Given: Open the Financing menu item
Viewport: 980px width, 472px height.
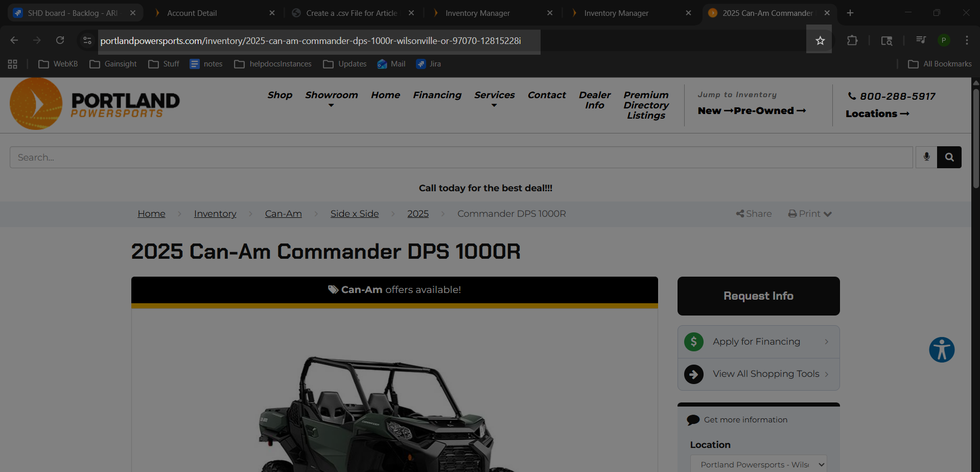Looking at the screenshot, I should [x=437, y=95].
